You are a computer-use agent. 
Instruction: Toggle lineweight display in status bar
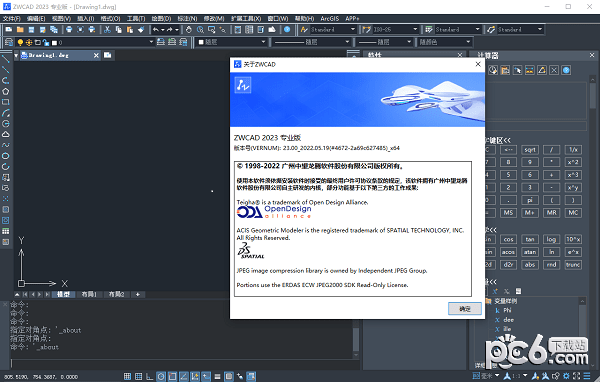tap(217, 377)
